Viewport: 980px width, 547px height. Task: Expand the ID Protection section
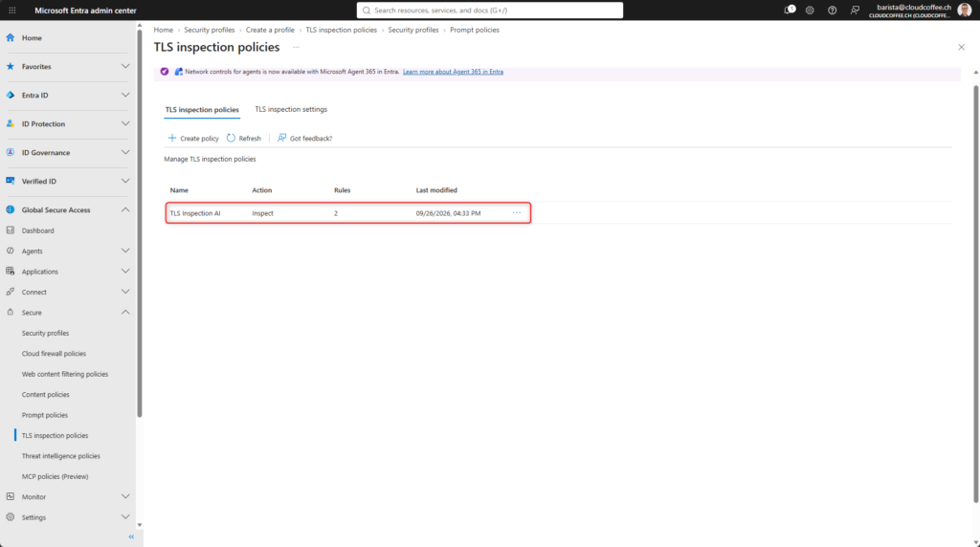[x=125, y=123]
